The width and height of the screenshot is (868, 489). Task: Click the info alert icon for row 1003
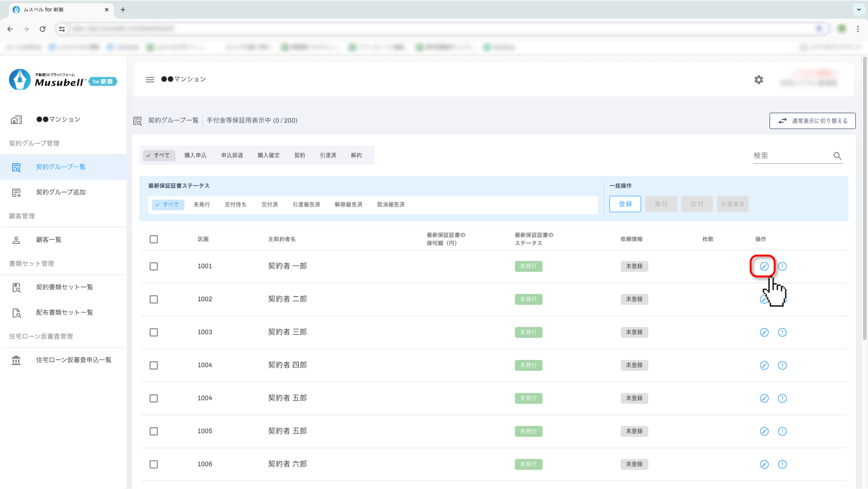[x=782, y=332]
